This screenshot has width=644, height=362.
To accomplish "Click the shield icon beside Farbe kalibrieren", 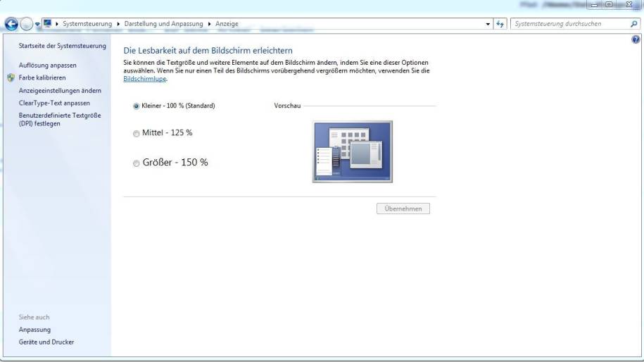I will [11, 77].
